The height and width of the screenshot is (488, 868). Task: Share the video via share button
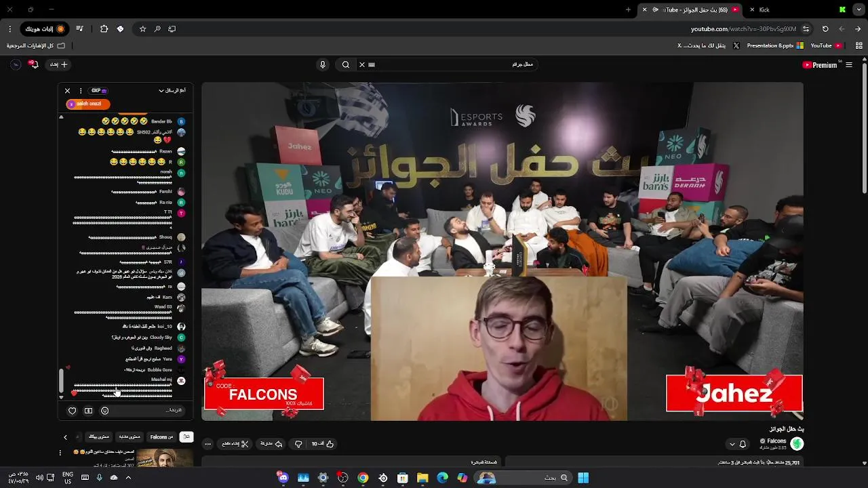pos(271,444)
